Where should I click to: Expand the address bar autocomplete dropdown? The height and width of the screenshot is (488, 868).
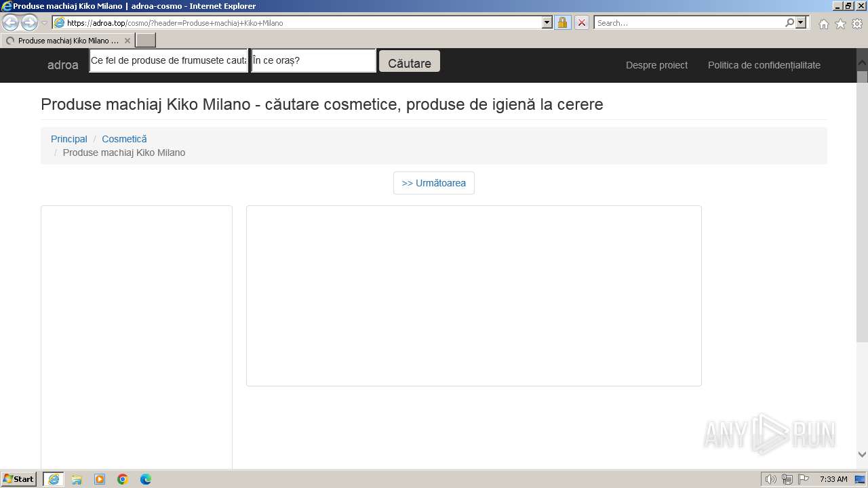point(547,22)
